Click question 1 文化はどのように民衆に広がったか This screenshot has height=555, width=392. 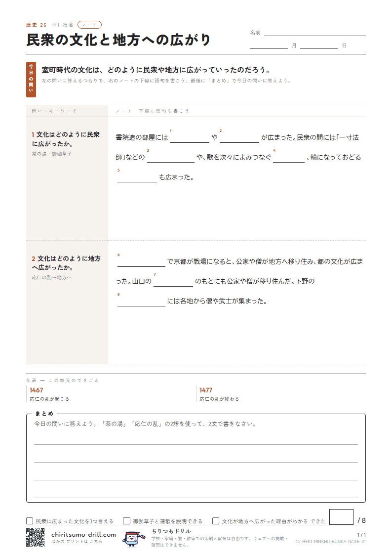pyautogui.click(x=66, y=139)
